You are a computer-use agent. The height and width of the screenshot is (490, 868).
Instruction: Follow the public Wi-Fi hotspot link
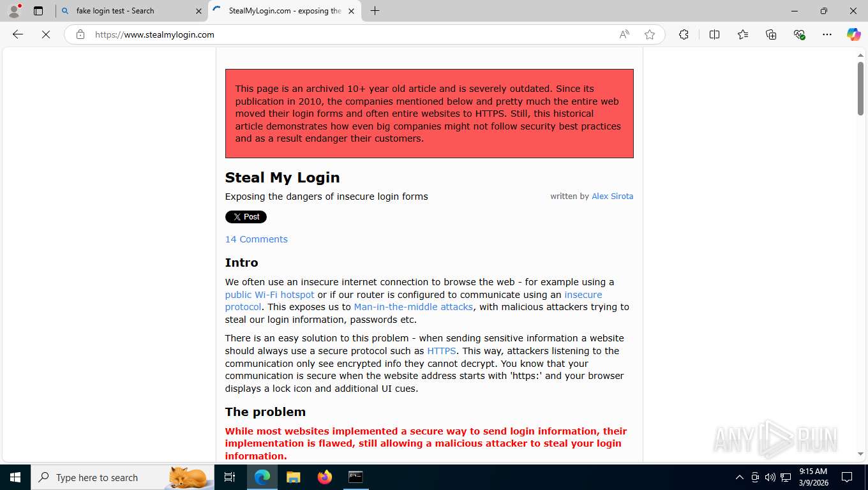click(269, 295)
